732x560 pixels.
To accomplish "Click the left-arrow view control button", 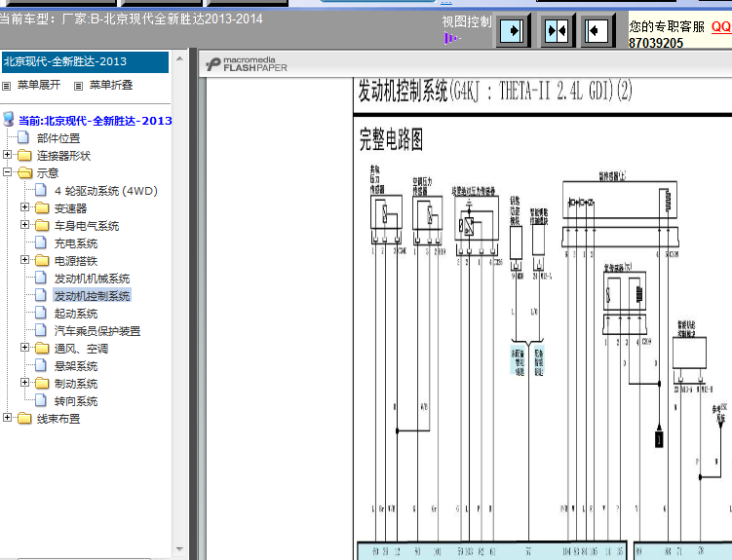I will [597, 31].
